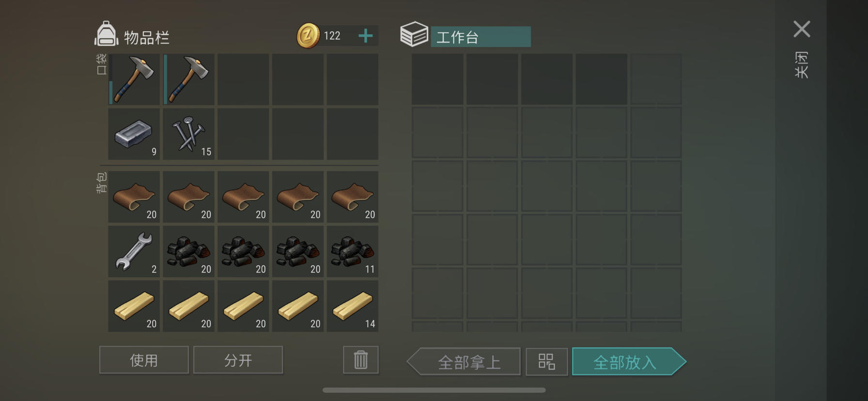Select the second hammer in the pocket
This screenshot has height=401, width=868.
pos(188,79)
